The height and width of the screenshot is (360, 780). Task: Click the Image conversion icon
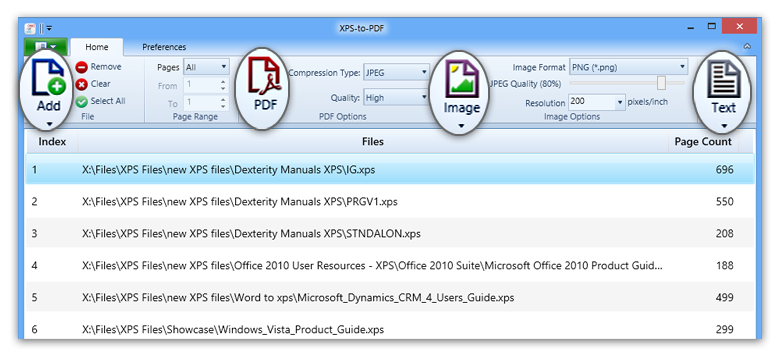coord(462,79)
